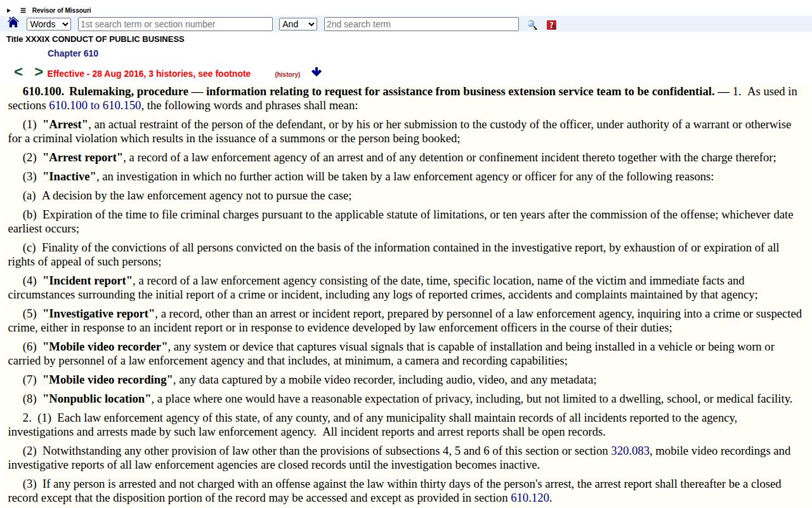Click the Effective 28 Aug 2016 notice
Image resolution: width=812 pixels, height=508 pixels.
tap(149, 74)
